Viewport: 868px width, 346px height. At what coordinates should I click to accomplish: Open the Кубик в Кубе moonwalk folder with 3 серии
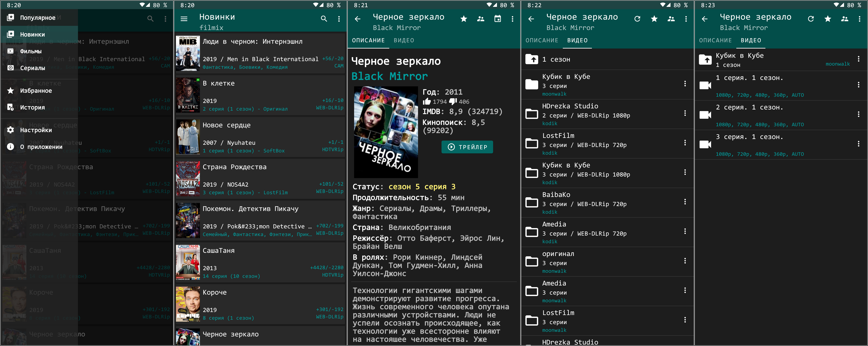click(x=608, y=84)
